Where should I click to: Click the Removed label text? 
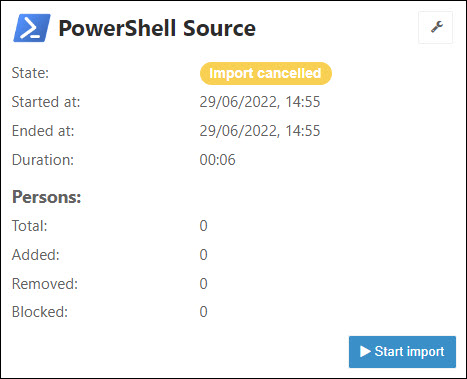pyautogui.click(x=45, y=284)
